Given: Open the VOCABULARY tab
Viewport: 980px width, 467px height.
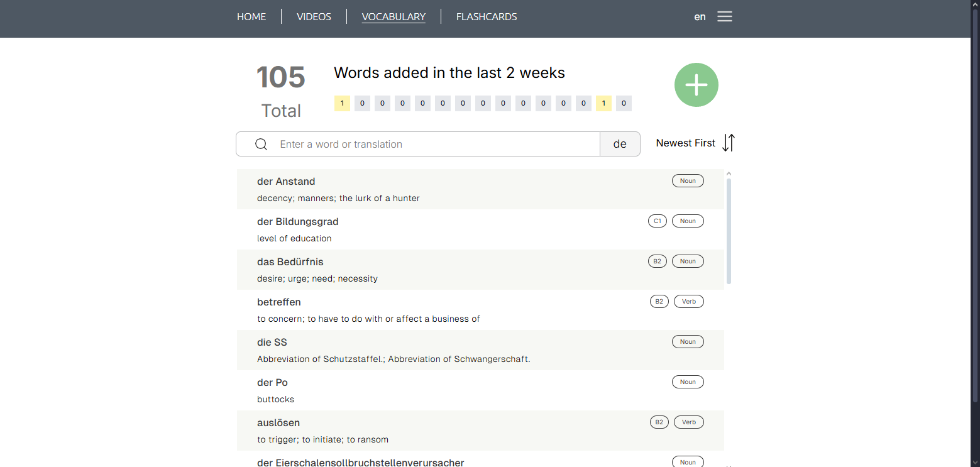Looking at the screenshot, I should point(394,17).
